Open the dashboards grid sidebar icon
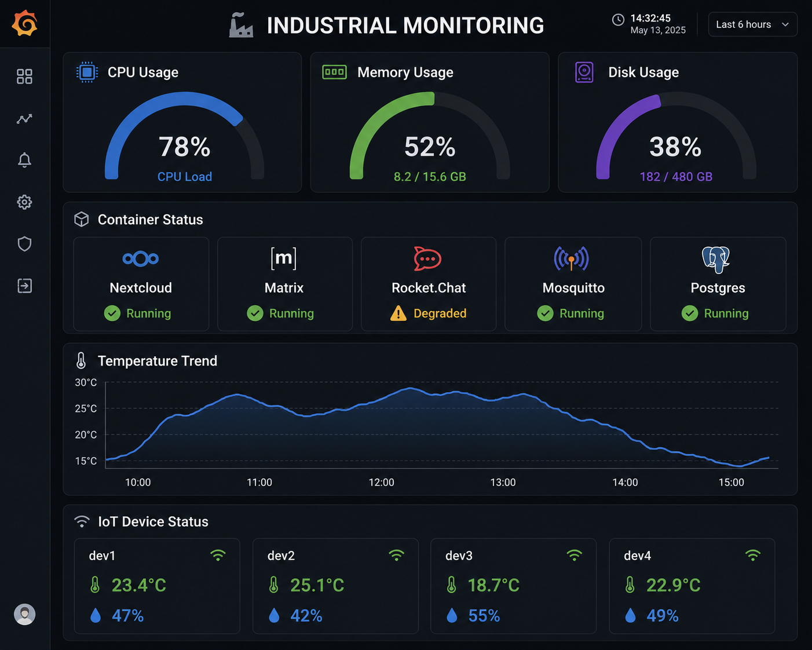The height and width of the screenshot is (650, 812). click(24, 76)
